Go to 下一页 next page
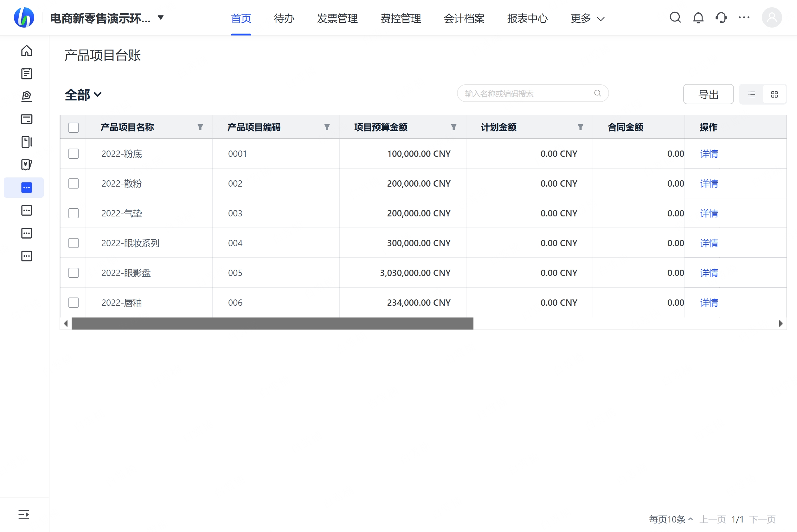This screenshot has width=797, height=532. click(762, 519)
